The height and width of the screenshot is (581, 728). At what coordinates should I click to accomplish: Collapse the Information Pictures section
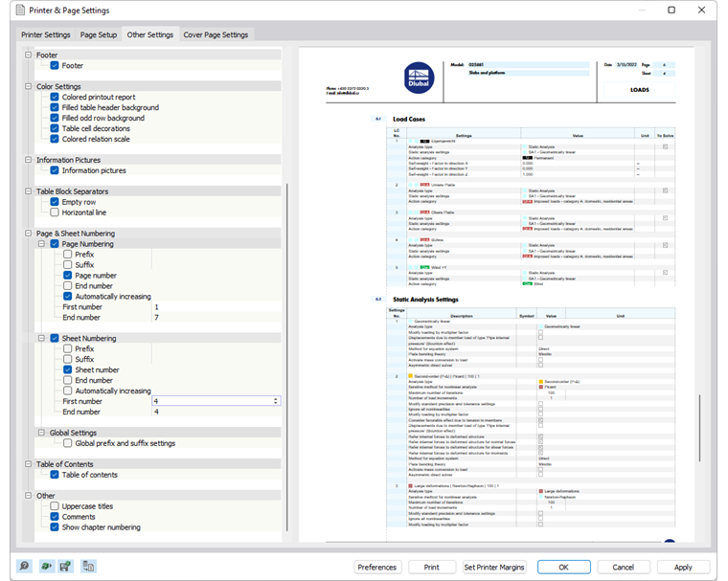coord(29,160)
